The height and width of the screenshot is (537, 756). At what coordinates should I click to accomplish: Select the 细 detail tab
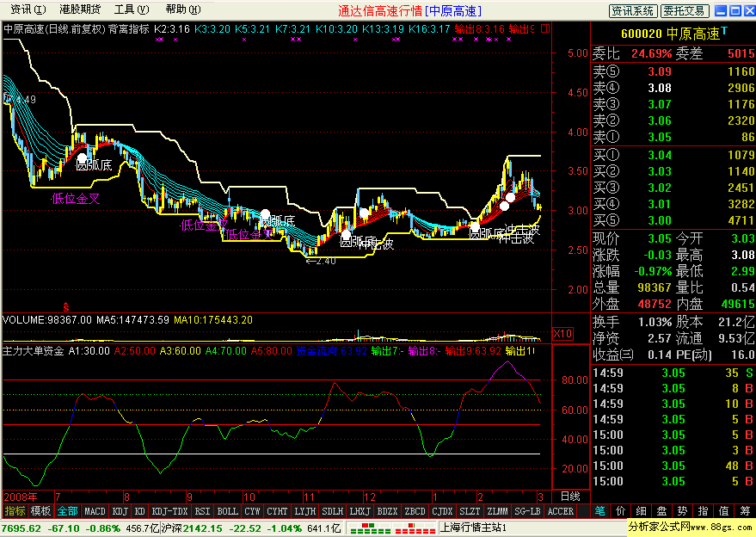tap(642, 511)
